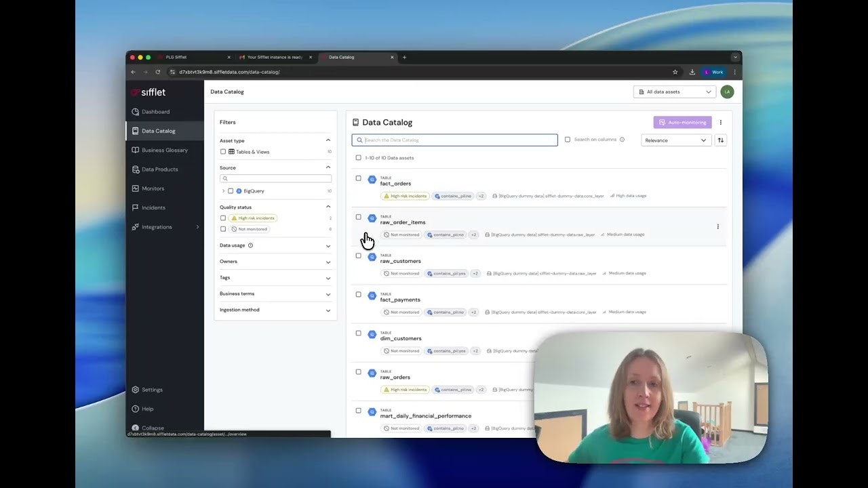The image size is (868, 488).
Task: Expand the Integrations sidebar submenu
Action: click(x=198, y=227)
